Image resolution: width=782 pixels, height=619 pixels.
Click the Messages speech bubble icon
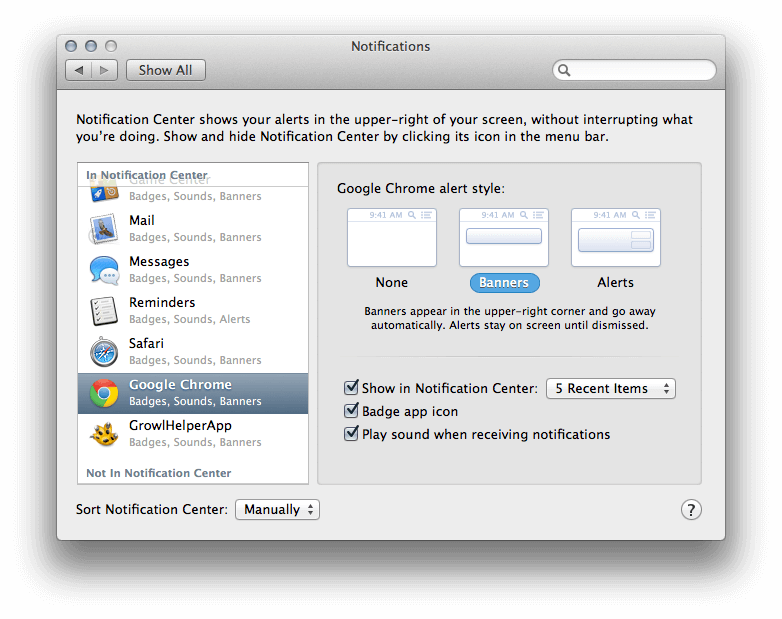pos(104,270)
